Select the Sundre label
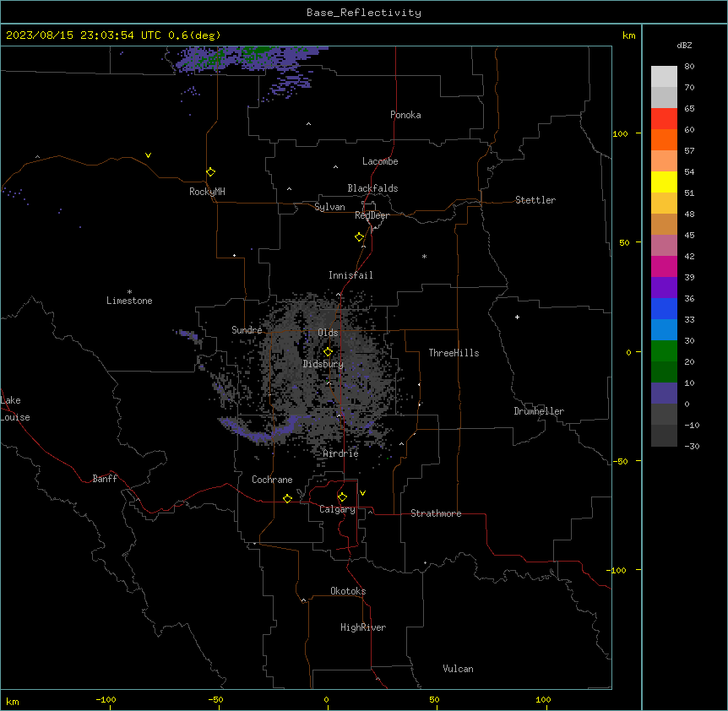The height and width of the screenshot is (711, 728). (247, 330)
